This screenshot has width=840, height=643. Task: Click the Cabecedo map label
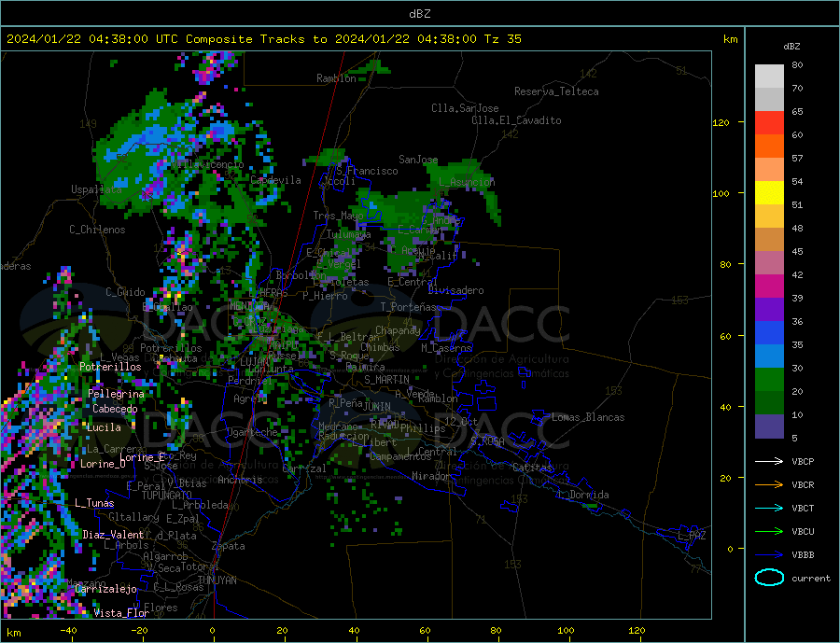[x=115, y=409]
